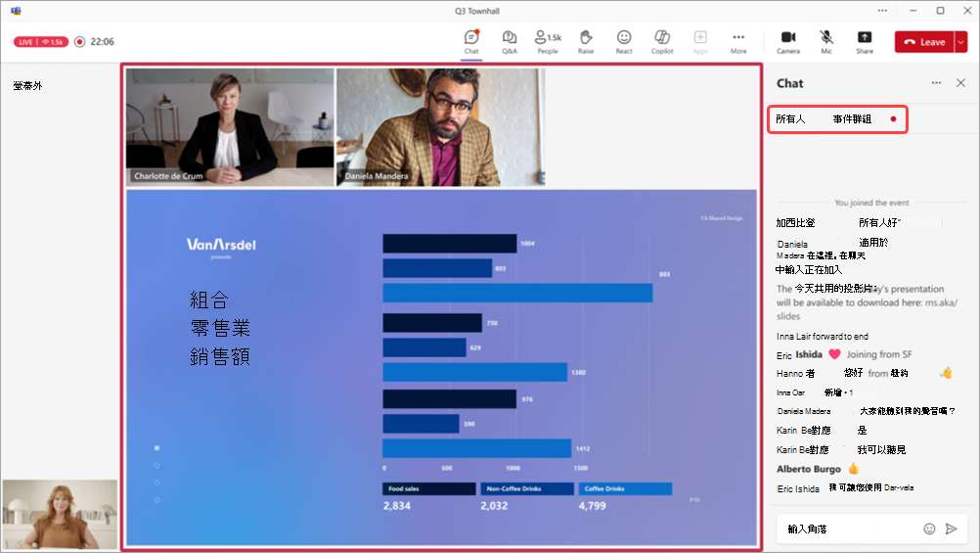Switch to the 所有人 chat tab
The image size is (980, 553).
[x=790, y=118]
